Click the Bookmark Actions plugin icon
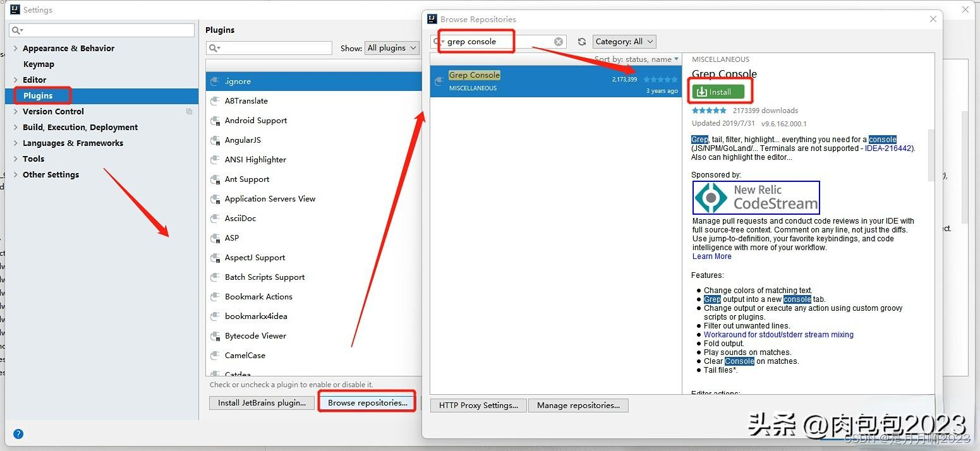The image size is (980, 451). [215, 297]
